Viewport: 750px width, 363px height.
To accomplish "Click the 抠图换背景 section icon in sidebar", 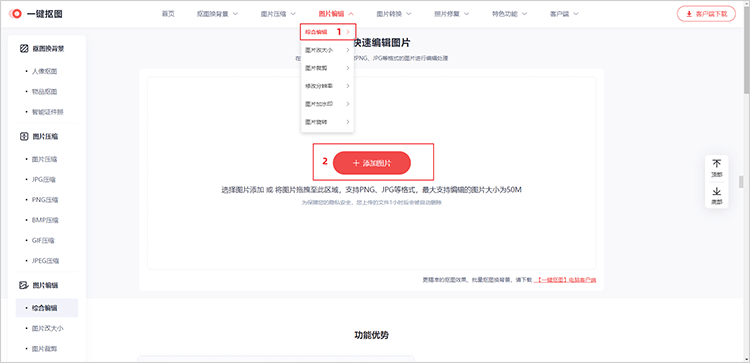I will pos(24,48).
